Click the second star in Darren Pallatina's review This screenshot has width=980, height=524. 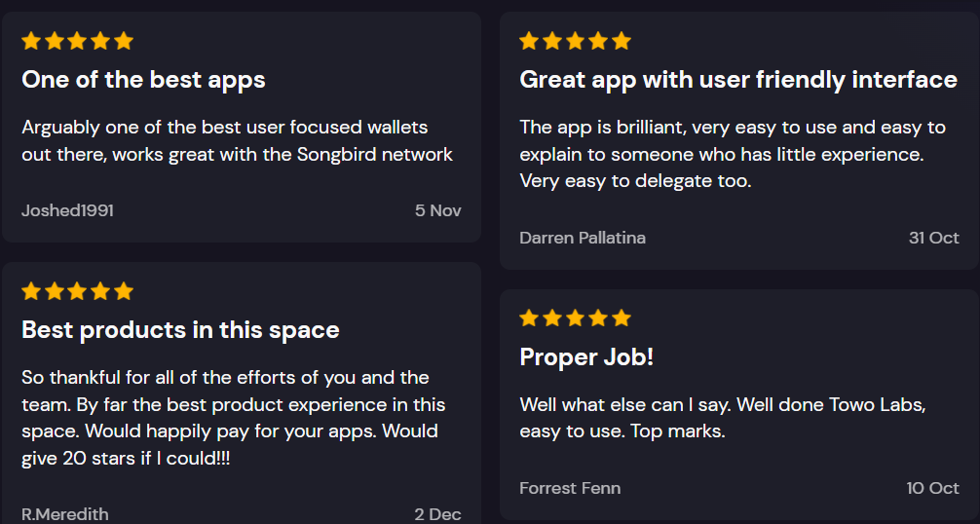click(x=552, y=41)
